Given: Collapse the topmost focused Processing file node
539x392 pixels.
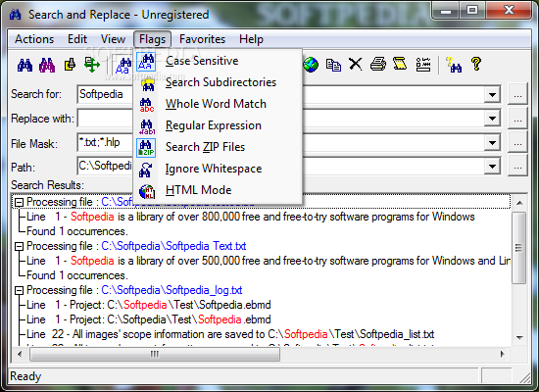Looking at the screenshot, I should tap(20, 202).
